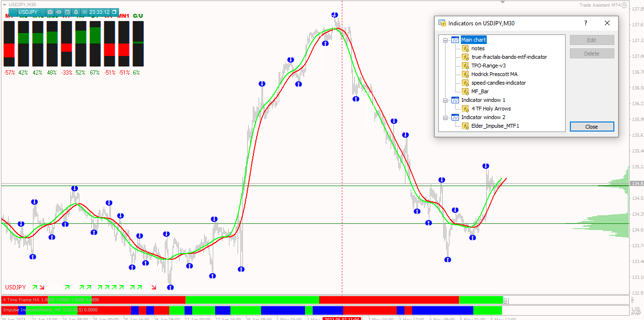Screen dimensions: 644x320
Task: Click the red date label on time axis
Action: (341, 318)
